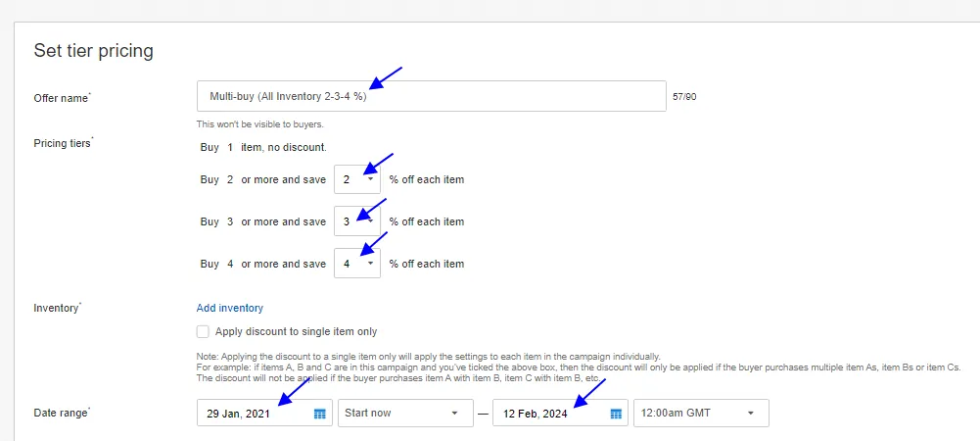The height and width of the screenshot is (441, 980).
Task: Click the 57/90 character counter
Action: point(684,97)
